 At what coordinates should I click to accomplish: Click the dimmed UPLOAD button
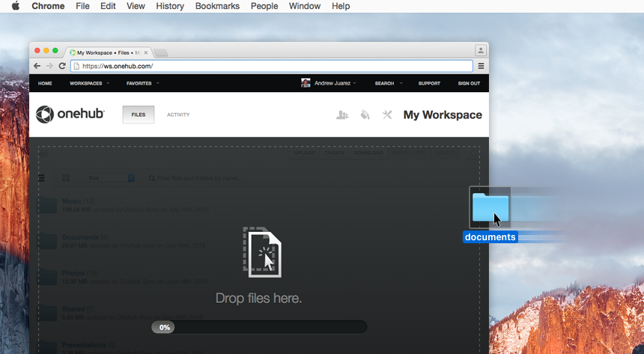coord(304,153)
